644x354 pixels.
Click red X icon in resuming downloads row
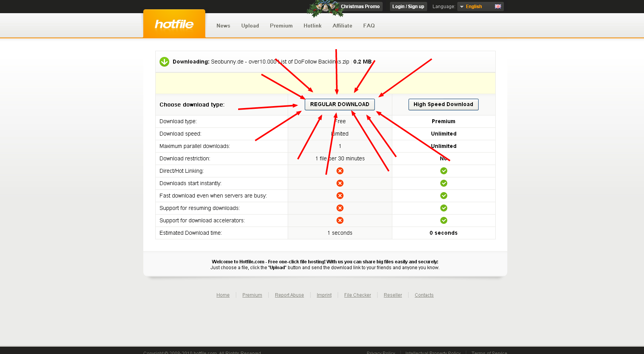click(340, 208)
